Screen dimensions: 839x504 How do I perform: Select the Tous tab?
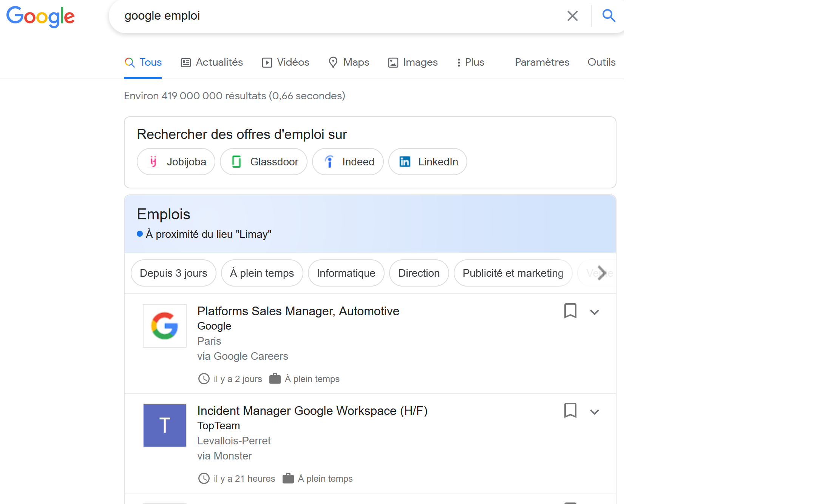(x=143, y=62)
